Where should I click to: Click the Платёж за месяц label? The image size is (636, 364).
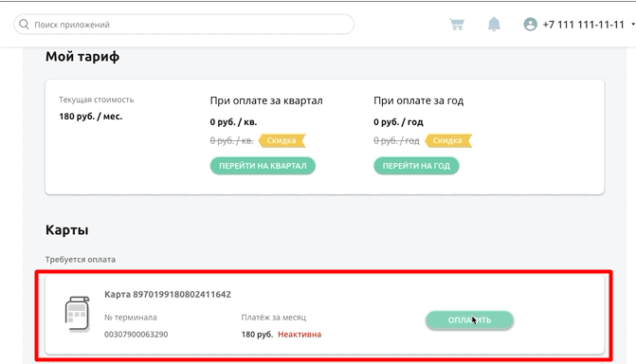[x=274, y=318]
